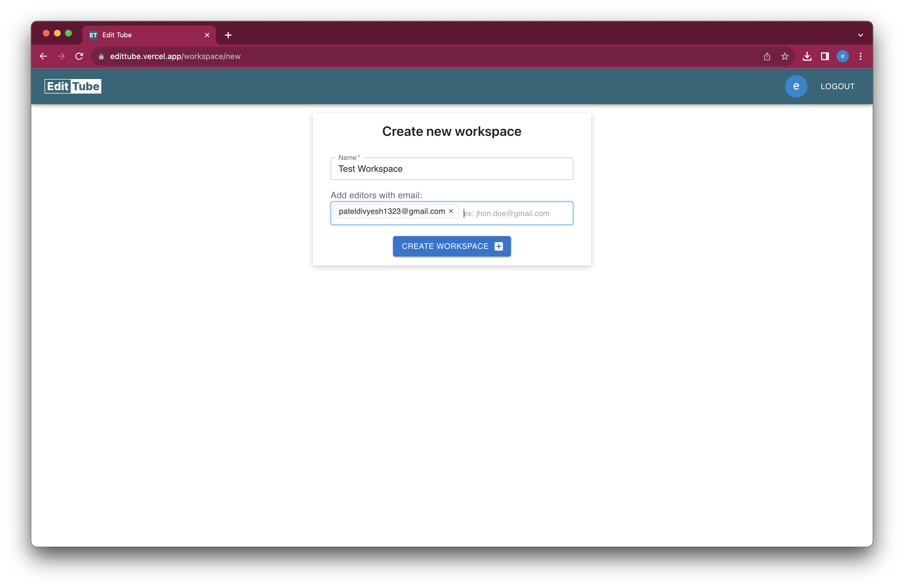Click the Create Workspace button

tap(452, 246)
